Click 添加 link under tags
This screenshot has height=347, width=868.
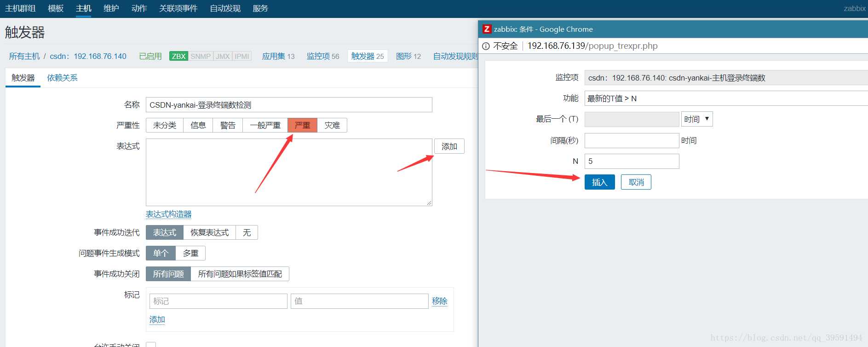pos(157,319)
